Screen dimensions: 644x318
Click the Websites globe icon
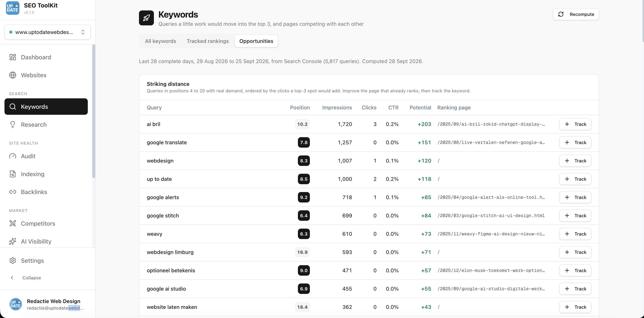point(13,75)
